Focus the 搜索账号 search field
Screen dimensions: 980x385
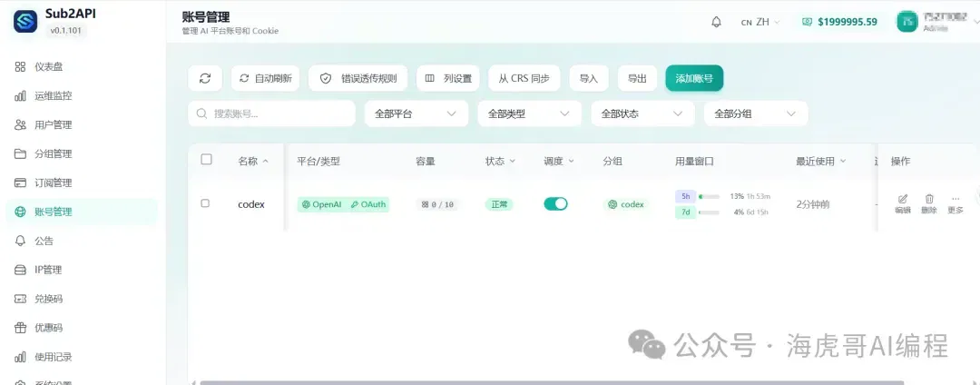272,114
